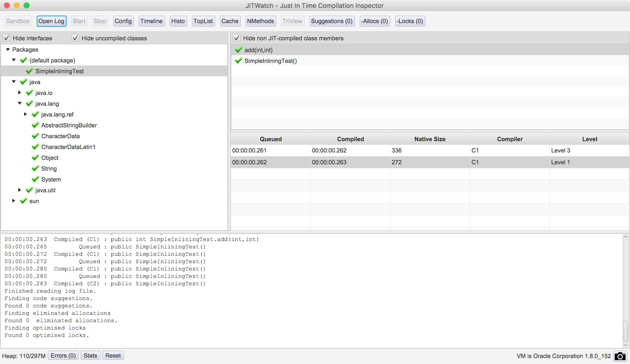Click the Stats button in status bar
630x364 pixels.
(90, 356)
